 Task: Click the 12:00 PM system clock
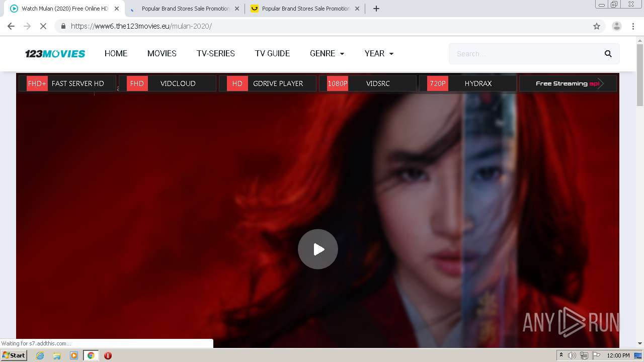pos(618,355)
